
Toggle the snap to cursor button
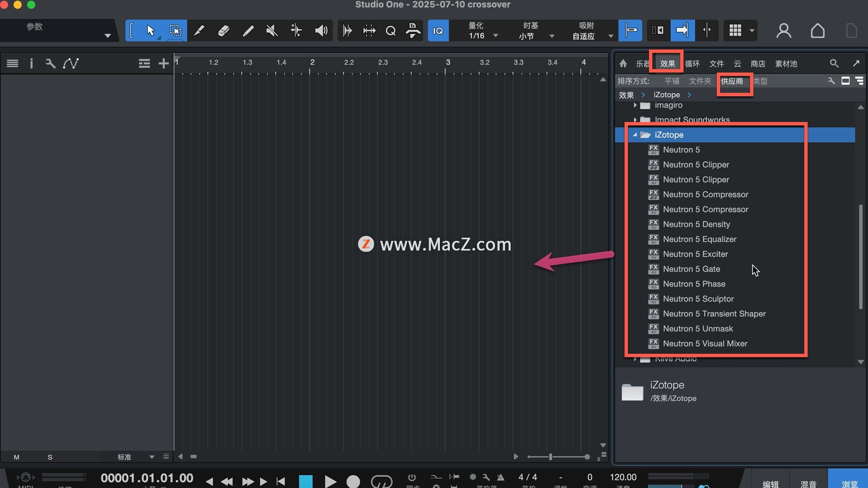pos(631,31)
